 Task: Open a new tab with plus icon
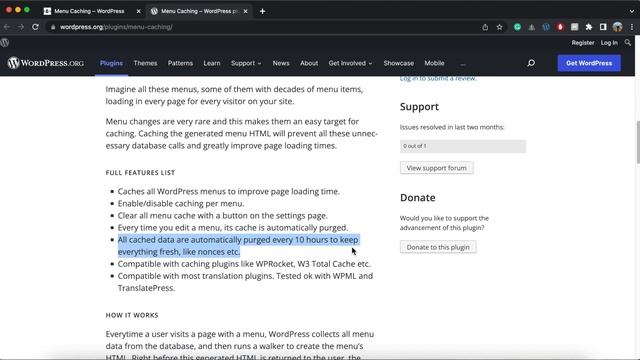pos(262,11)
